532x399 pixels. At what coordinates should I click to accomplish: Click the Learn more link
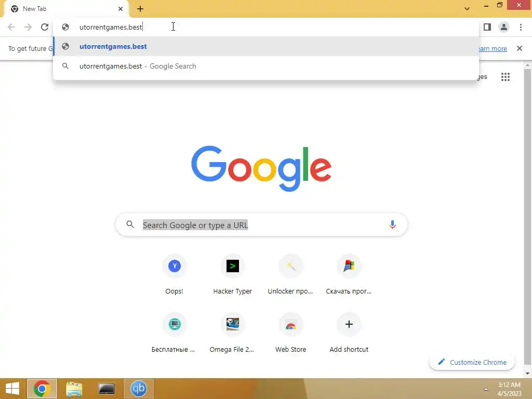pyautogui.click(x=492, y=48)
